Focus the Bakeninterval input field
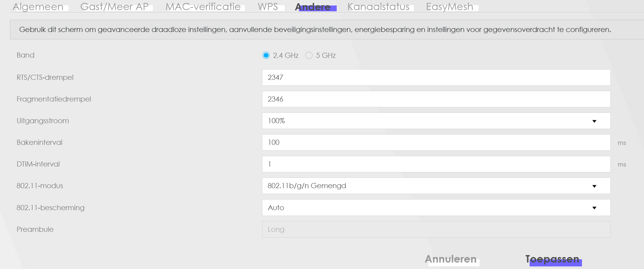 (x=436, y=143)
